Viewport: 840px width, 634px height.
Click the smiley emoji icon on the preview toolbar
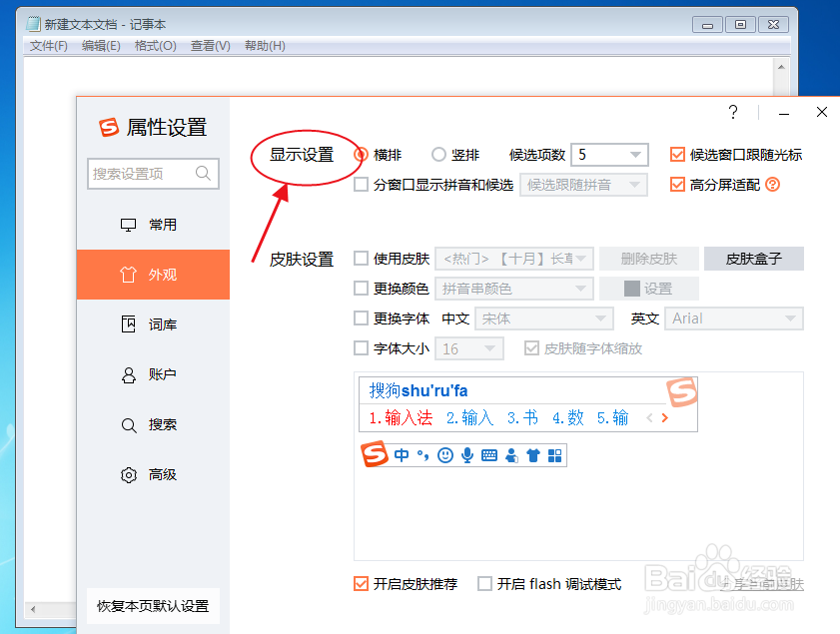tap(445, 455)
